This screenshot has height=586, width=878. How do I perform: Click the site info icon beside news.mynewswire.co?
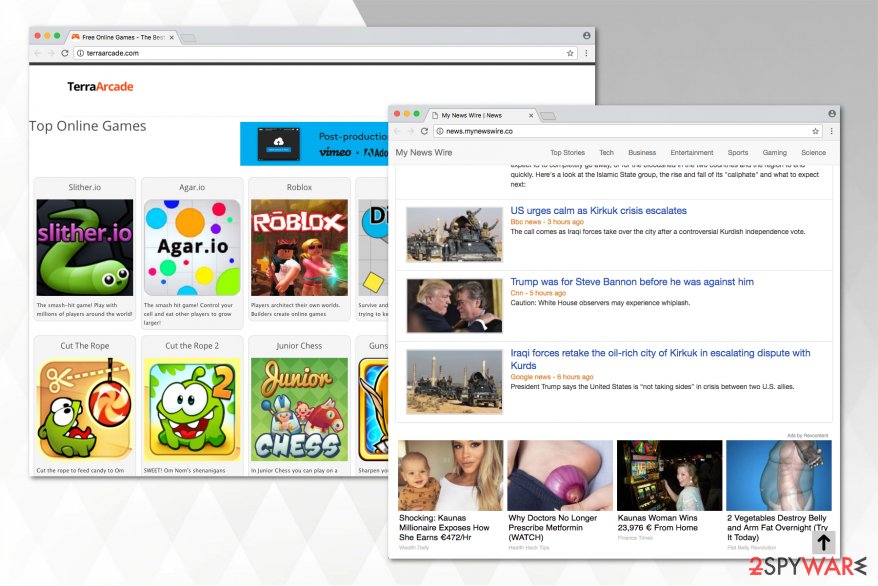[x=440, y=131]
